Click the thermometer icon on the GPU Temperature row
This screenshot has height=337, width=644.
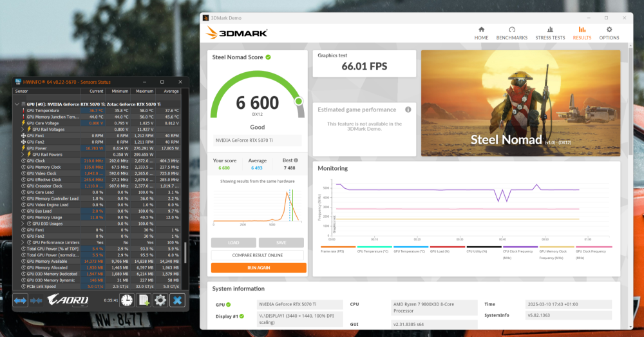coord(23,111)
